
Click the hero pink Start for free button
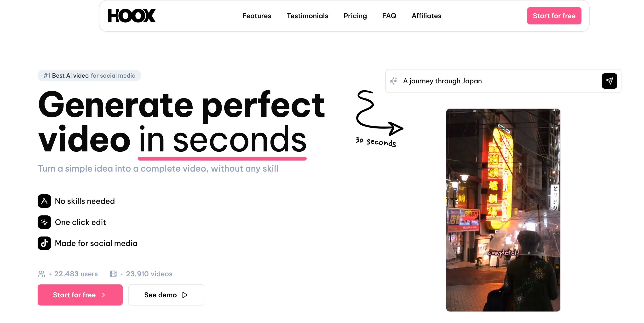(x=80, y=295)
